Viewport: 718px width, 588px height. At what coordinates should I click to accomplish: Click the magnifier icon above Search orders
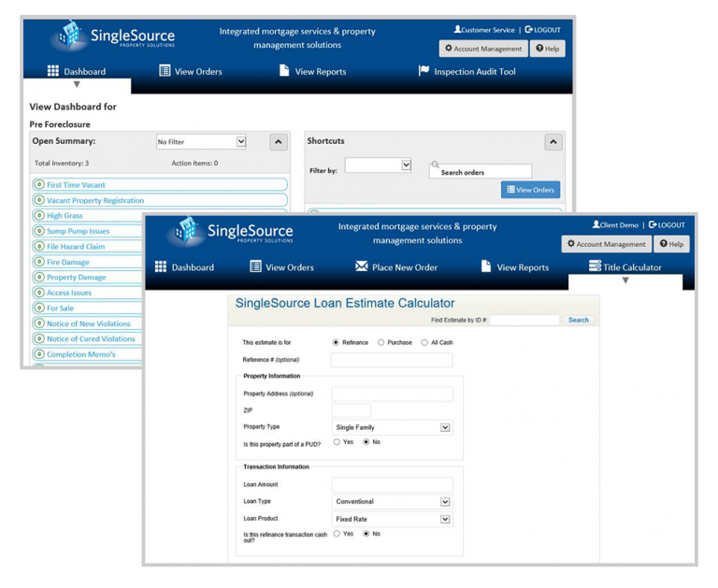(435, 165)
